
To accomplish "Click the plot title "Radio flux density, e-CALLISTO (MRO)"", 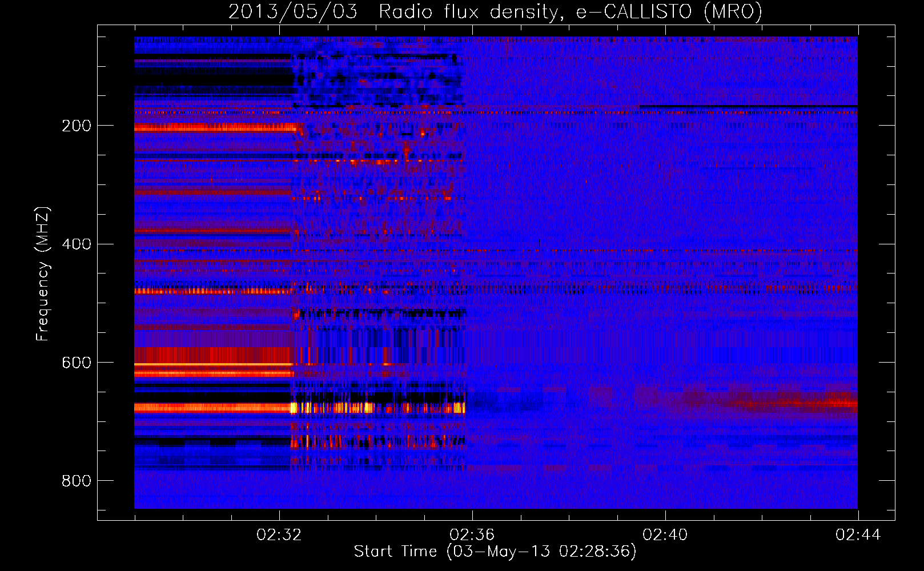I will pos(571,12).
